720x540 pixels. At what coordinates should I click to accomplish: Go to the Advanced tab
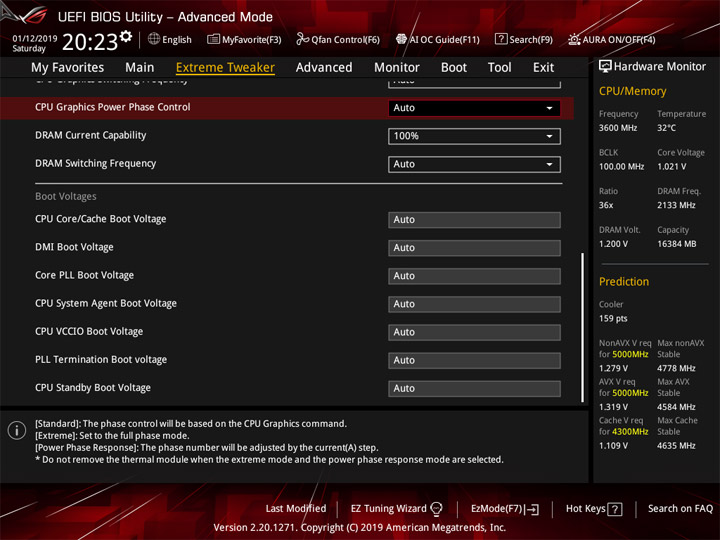(324, 68)
